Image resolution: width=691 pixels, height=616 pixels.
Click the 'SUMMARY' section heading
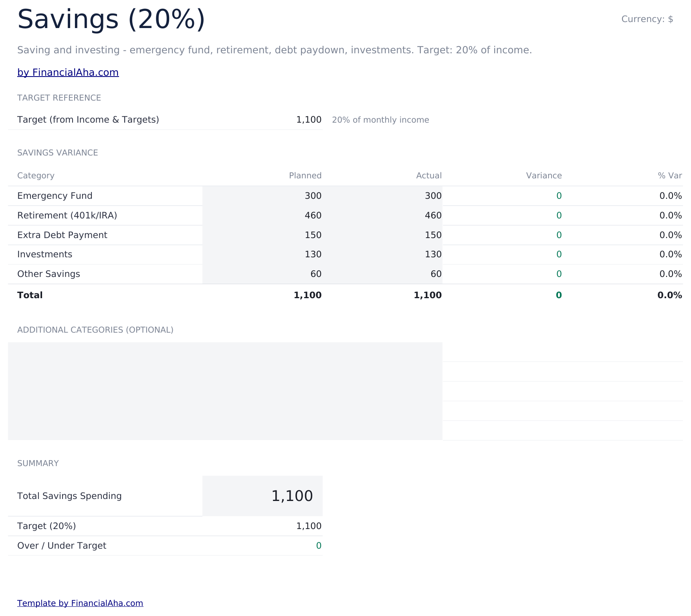(x=38, y=463)
